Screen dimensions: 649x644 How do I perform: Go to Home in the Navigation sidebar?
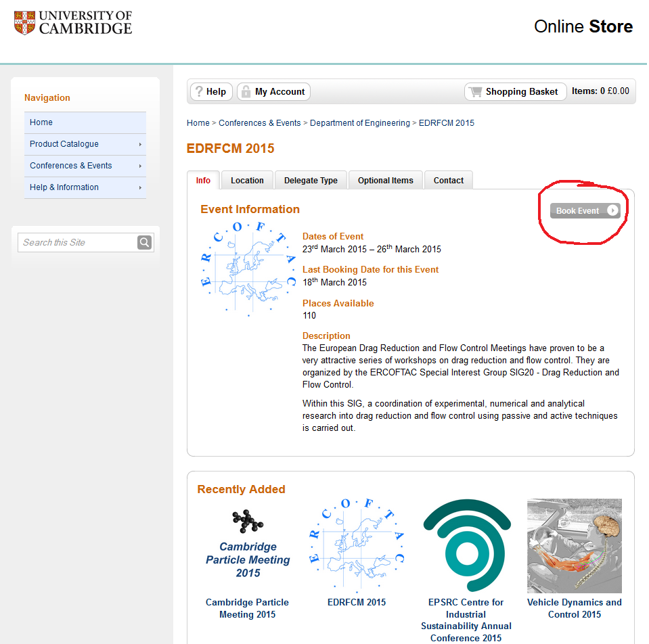coord(85,122)
